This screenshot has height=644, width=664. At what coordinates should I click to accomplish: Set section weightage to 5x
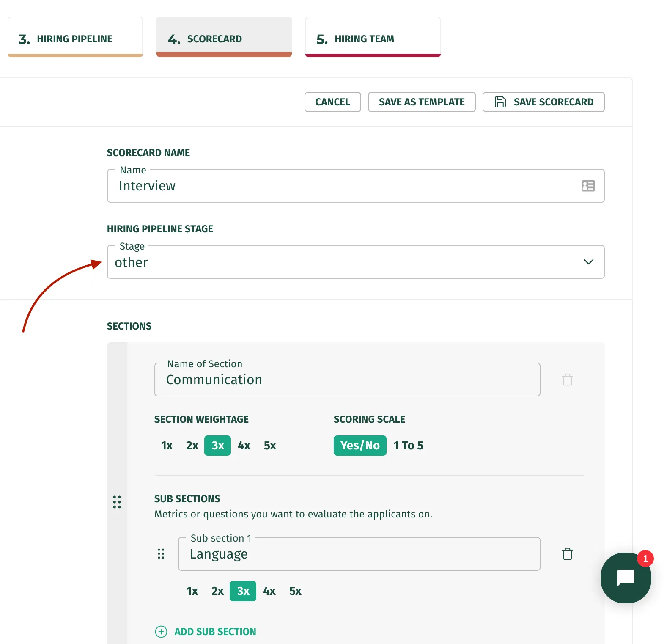(270, 446)
